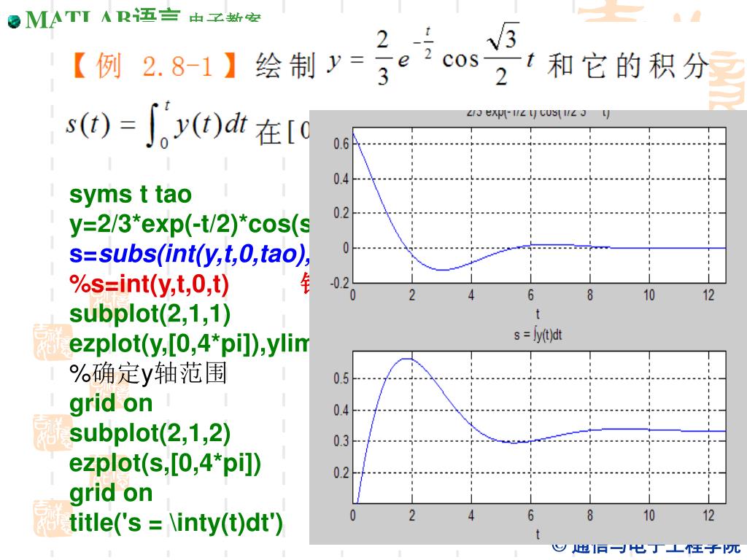Click the x-axis label 't' below the upper plot
The image size is (747, 560).
(538, 314)
